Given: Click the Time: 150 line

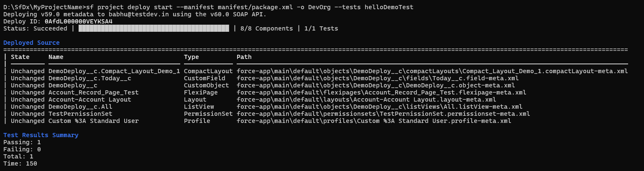Looking at the screenshot, I should click(x=20, y=163).
